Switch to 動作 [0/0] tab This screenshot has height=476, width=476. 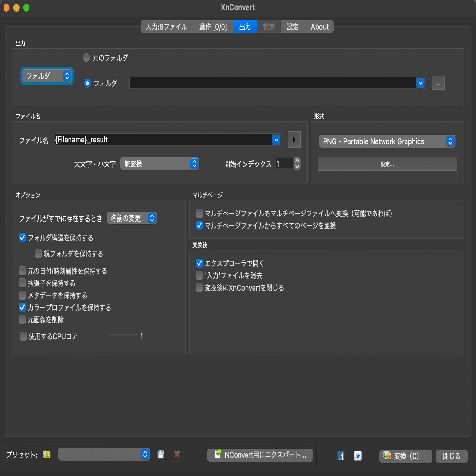[x=213, y=27]
